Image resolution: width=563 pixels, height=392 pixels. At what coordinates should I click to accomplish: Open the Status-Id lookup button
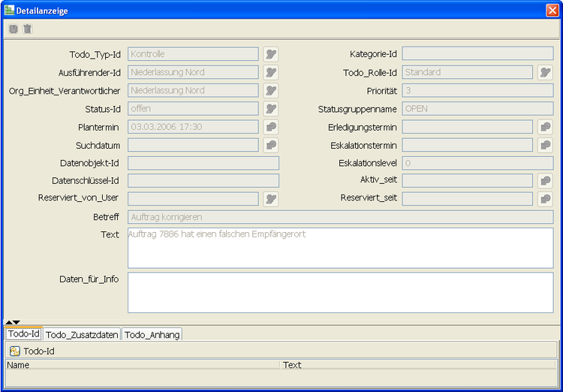(271, 108)
